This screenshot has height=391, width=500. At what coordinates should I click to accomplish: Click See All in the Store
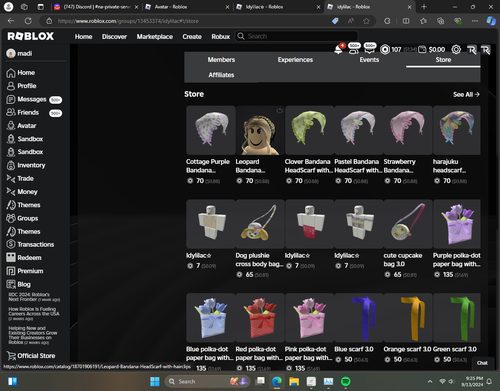pyautogui.click(x=466, y=94)
